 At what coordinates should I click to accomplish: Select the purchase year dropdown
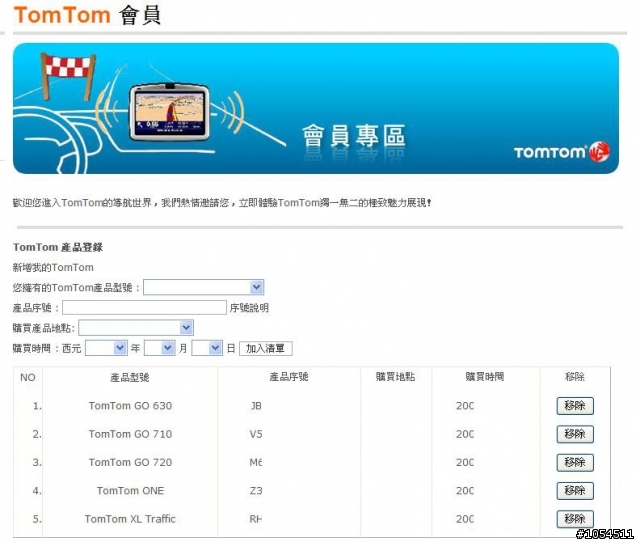pyautogui.click(x=106, y=348)
